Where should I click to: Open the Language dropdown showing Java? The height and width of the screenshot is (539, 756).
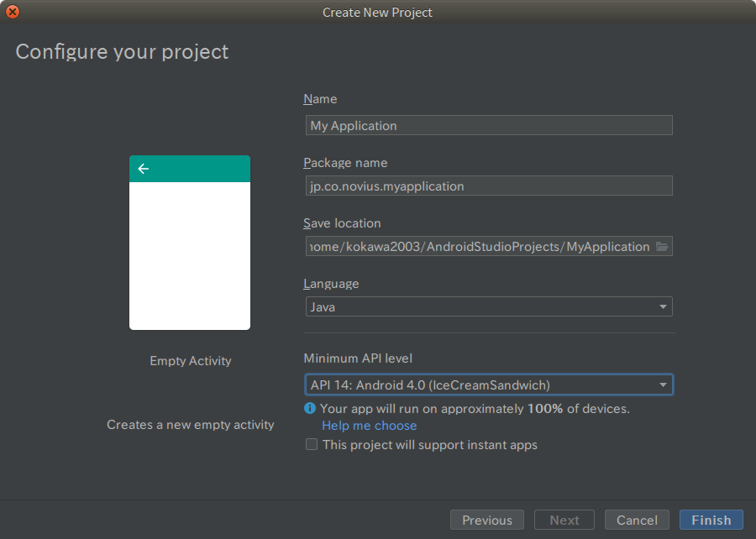489,306
